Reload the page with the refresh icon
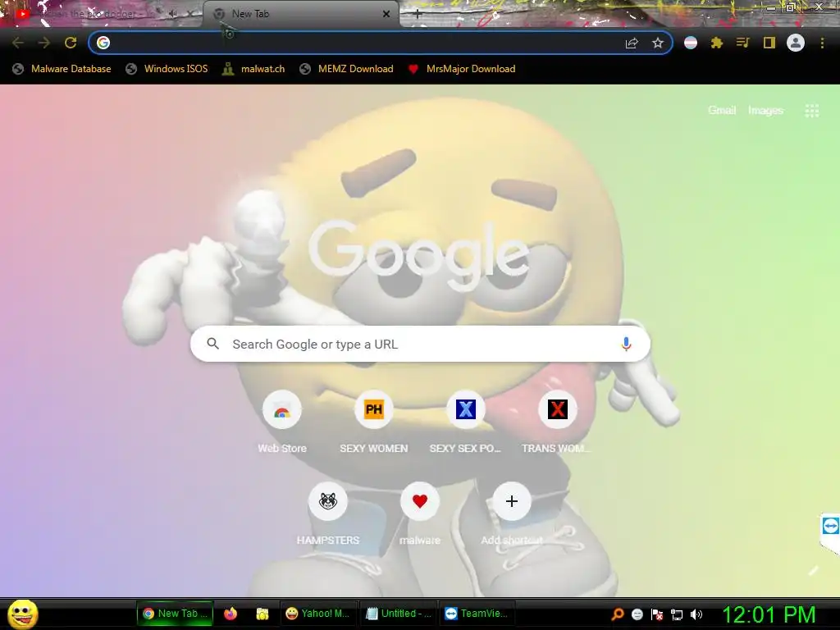This screenshot has height=630, width=840. coord(71,43)
